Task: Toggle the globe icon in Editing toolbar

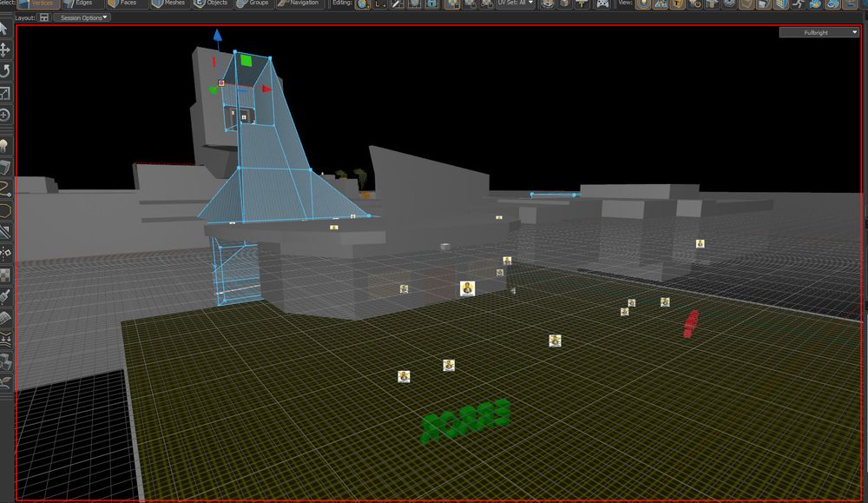Action: point(362,3)
